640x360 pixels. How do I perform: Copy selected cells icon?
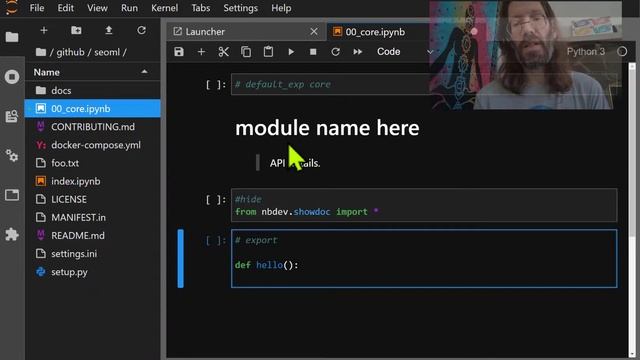(246, 52)
